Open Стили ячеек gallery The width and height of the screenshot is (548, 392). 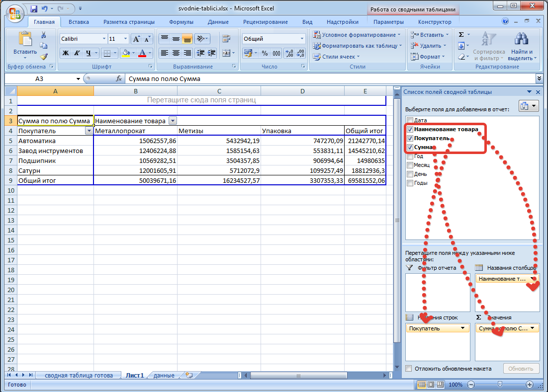click(x=336, y=57)
